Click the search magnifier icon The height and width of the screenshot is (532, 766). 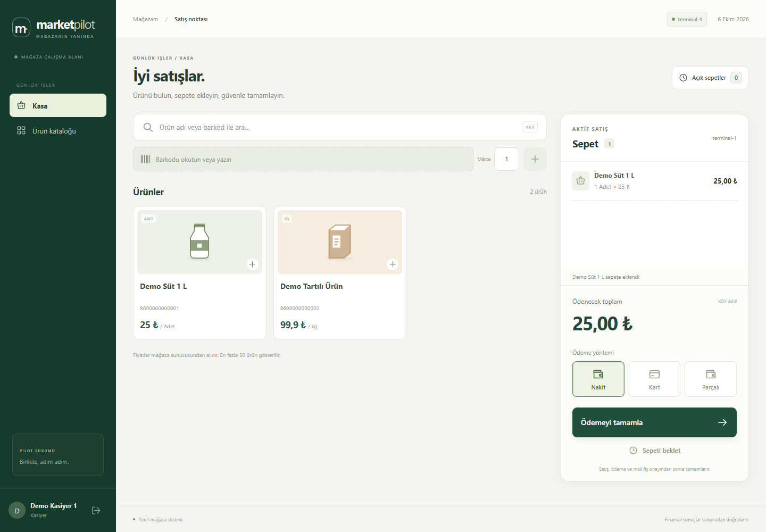click(148, 127)
